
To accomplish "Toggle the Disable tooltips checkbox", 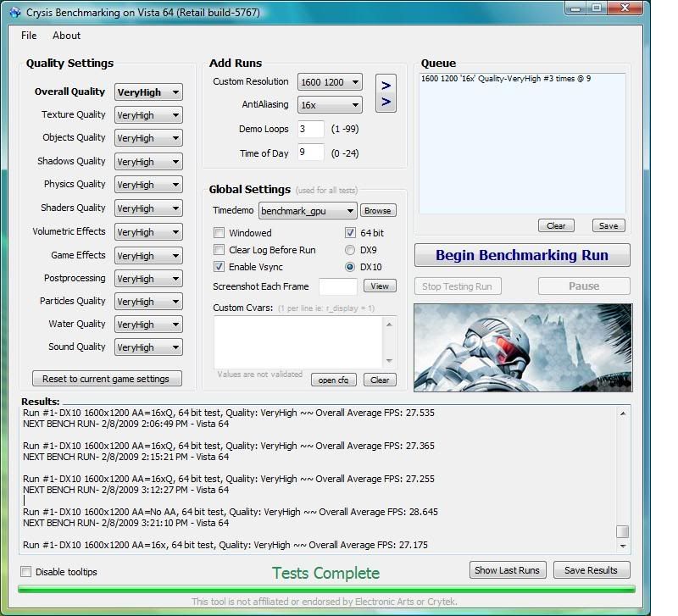I will (x=25, y=572).
